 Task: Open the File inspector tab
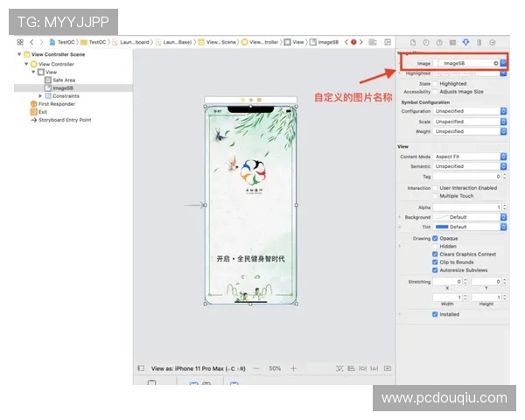[413, 43]
